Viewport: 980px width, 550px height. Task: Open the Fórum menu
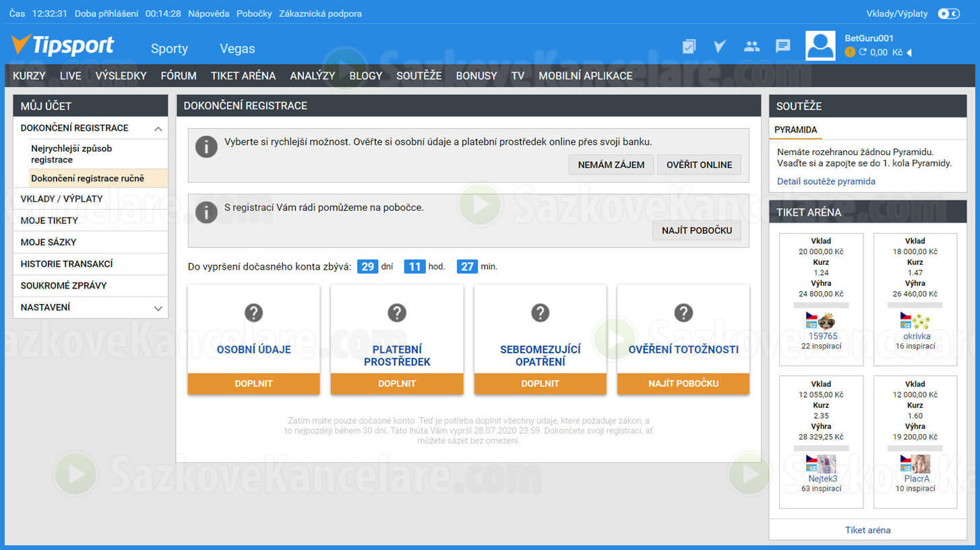click(179, 75)
